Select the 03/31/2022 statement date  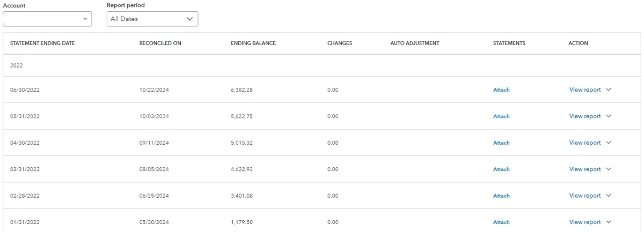[x=25, y=169]
